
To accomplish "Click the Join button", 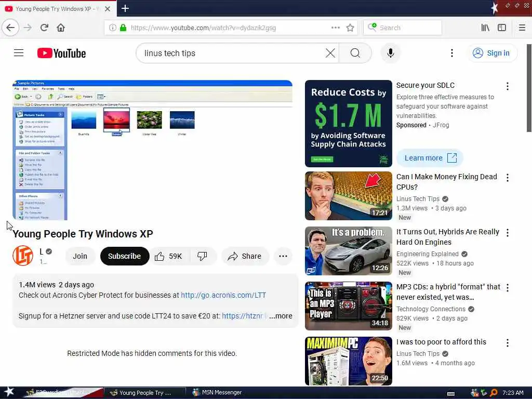I will pos(80,256).
